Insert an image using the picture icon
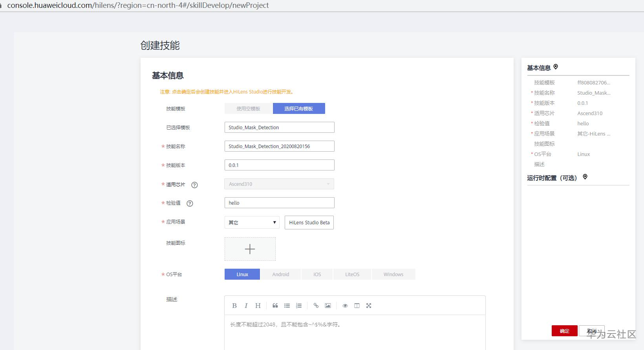644x350 pixels. (328, 306)
